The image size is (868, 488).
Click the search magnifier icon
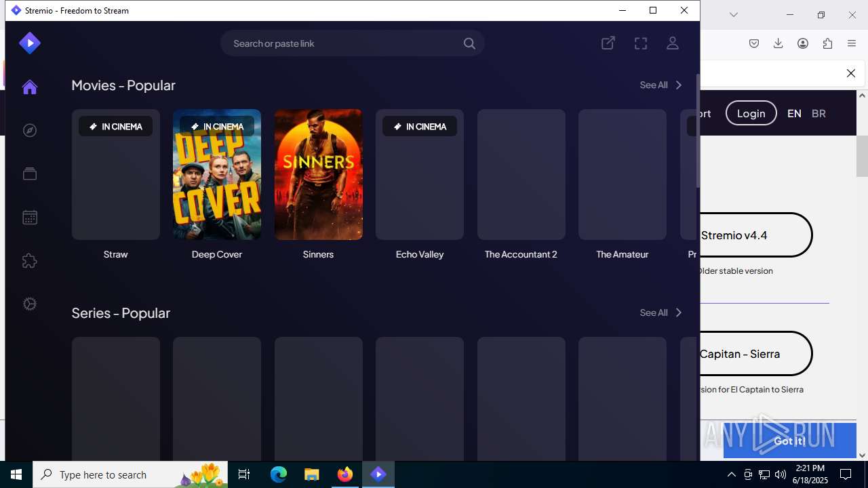point(469,43)
